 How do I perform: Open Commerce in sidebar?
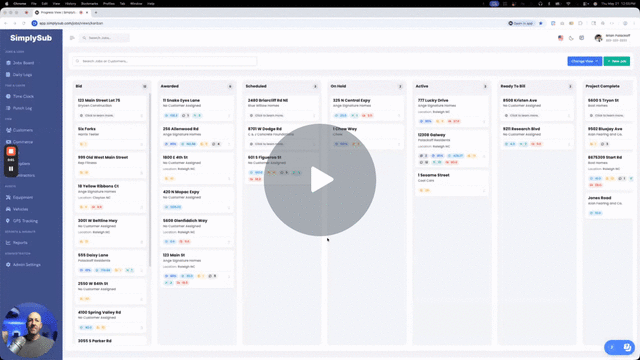point(19,142)
